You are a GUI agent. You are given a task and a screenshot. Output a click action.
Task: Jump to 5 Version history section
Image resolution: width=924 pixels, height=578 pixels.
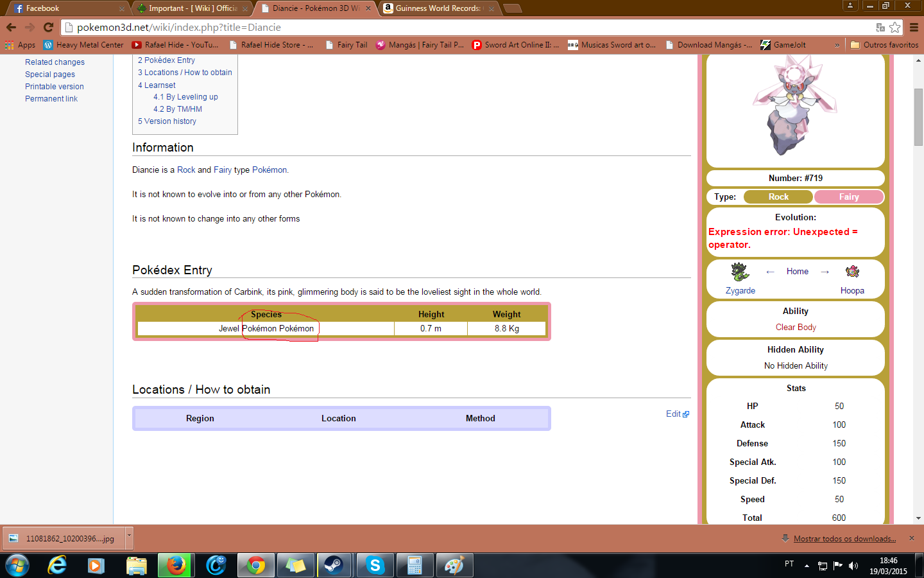pos(167,121)
